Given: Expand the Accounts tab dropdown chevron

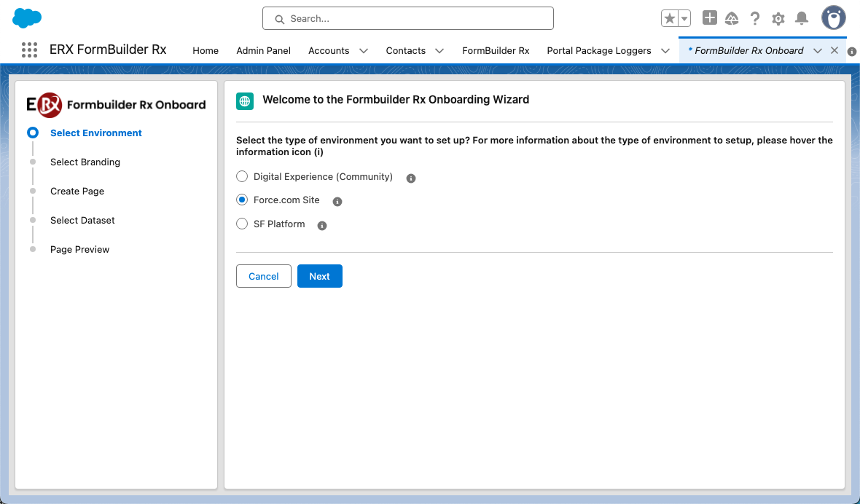Looking at the screenshot, I should pyautogui.click(x=364, y=51).
